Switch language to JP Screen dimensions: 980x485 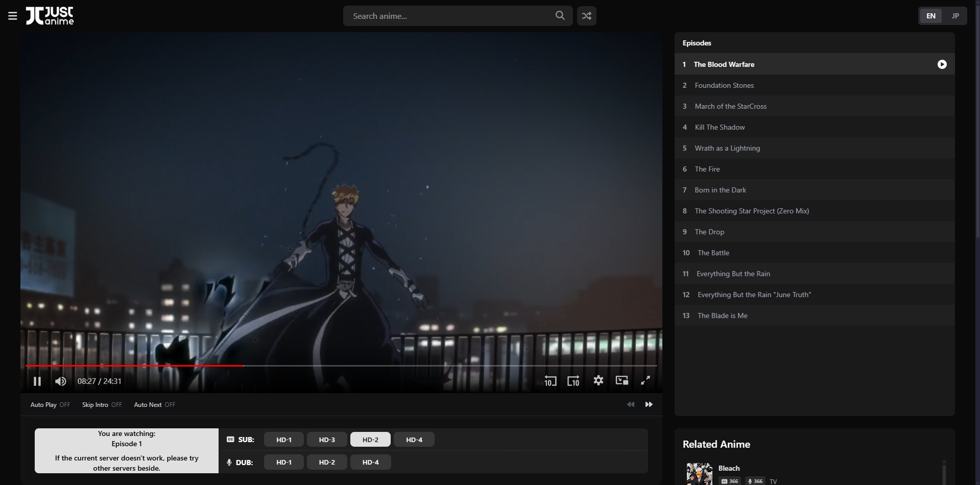[x=955, y=16]
